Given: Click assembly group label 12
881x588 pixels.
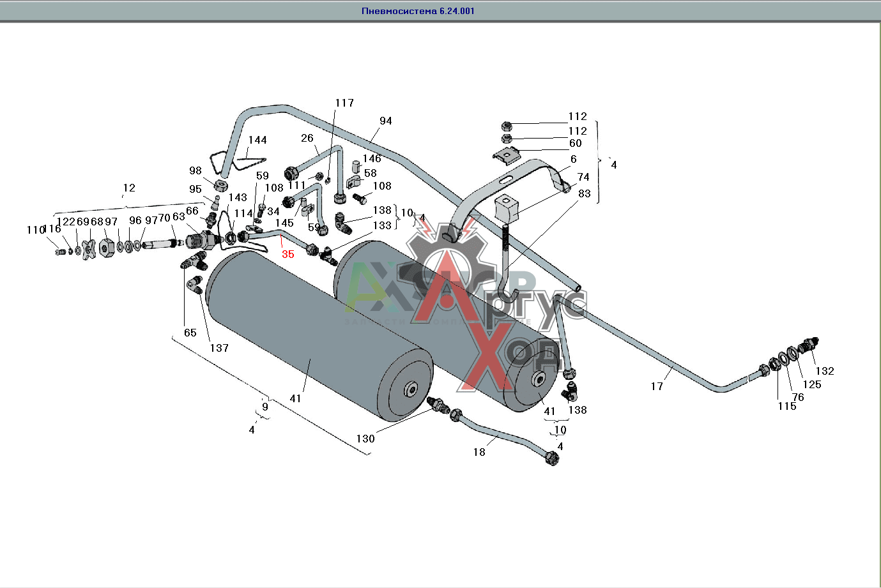Looking at the screenshot, I should (129, 188).
